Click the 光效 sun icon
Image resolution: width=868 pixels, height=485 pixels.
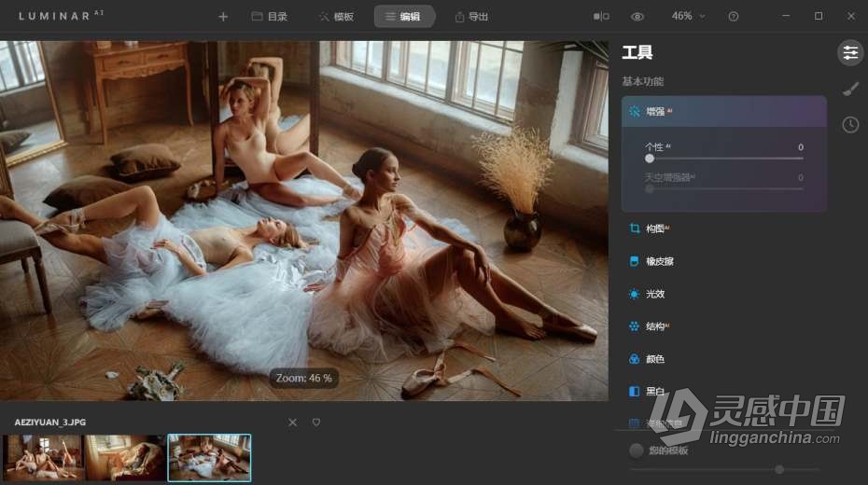[635, 294]
